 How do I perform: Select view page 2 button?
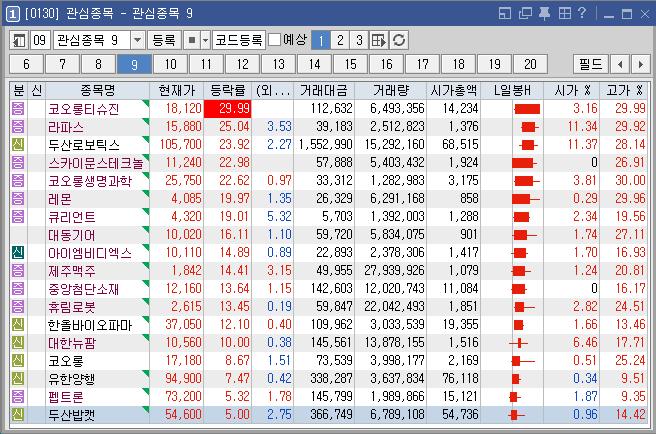pos(340,41)
